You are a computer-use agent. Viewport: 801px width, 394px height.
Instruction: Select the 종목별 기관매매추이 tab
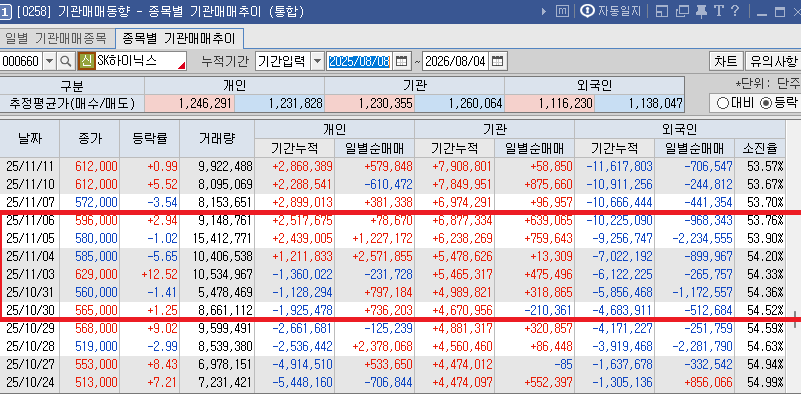(179, 38)
